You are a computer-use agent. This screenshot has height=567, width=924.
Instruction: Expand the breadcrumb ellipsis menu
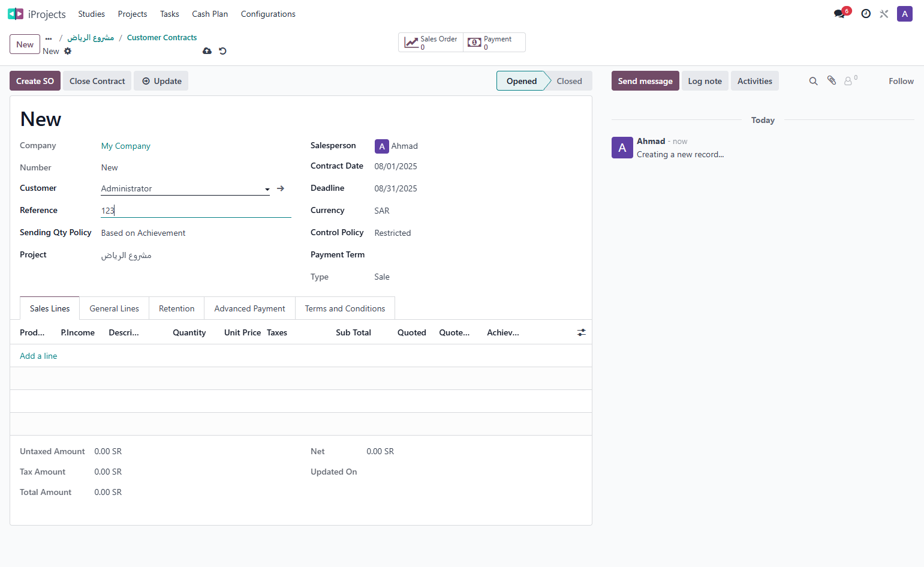click(49, 38)
